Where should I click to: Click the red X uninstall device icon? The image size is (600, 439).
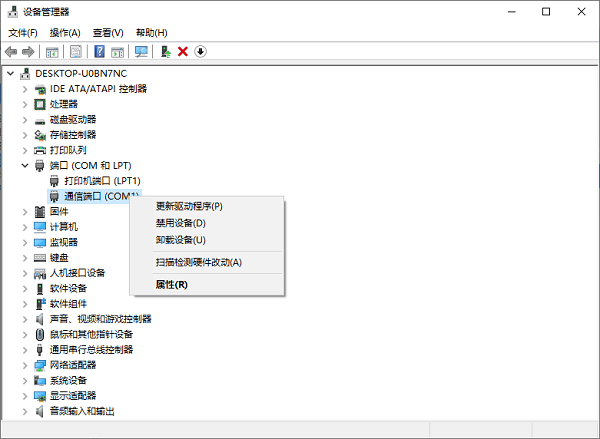[182, 51]
